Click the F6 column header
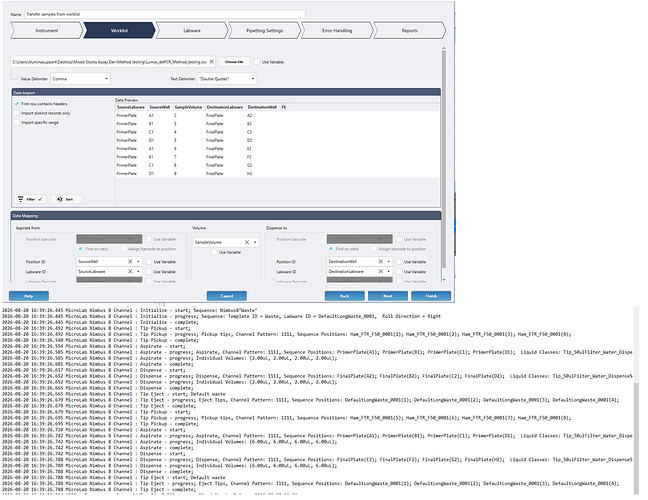 point(284,107)
